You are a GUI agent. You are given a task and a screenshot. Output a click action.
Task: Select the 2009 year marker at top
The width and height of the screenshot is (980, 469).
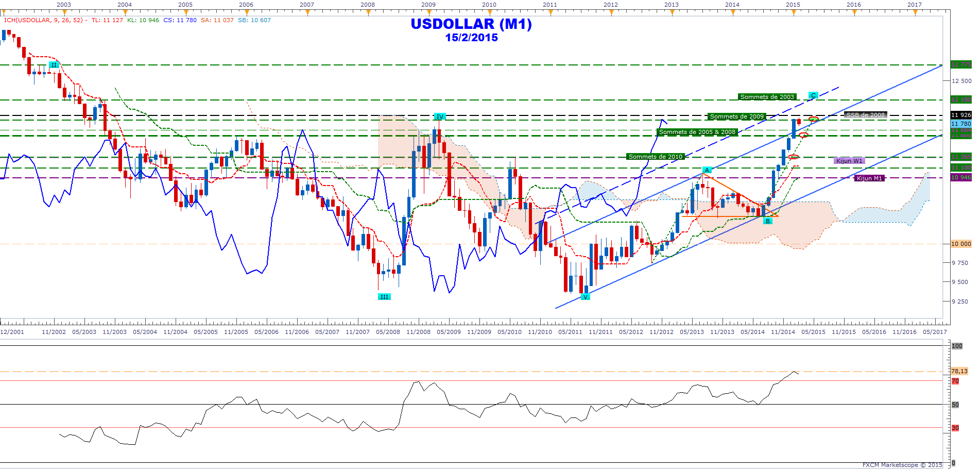428,12
